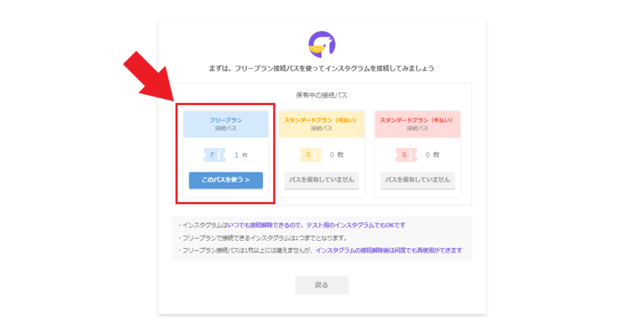
Task: Click the 1 枚 count on free plan
Action: 241,155
